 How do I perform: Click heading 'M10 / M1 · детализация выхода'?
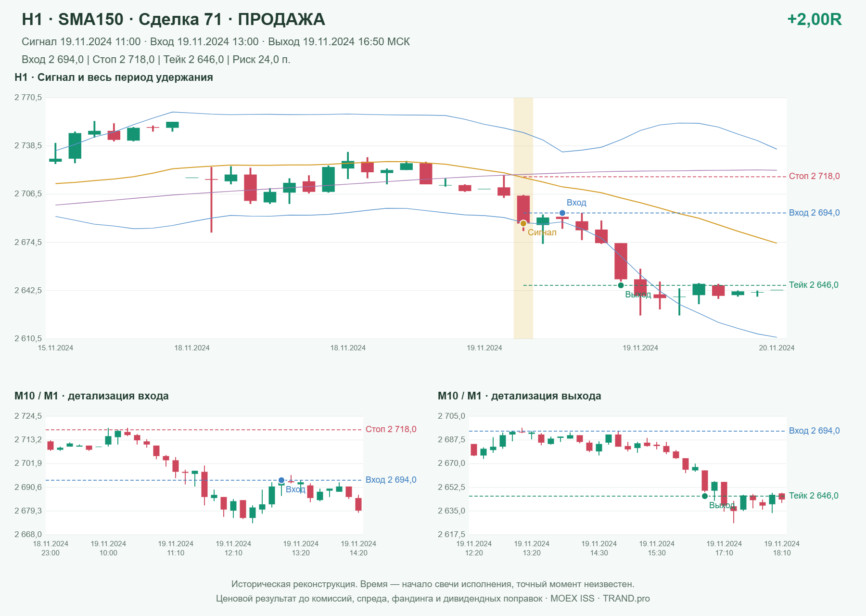pos(519,396)
